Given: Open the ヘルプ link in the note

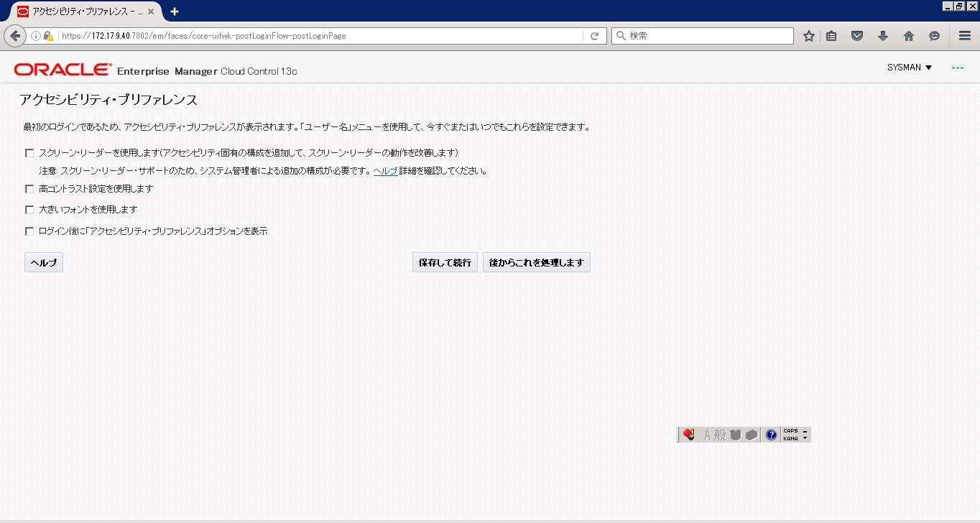Looking at the screenshot, I should click(385, 171).
